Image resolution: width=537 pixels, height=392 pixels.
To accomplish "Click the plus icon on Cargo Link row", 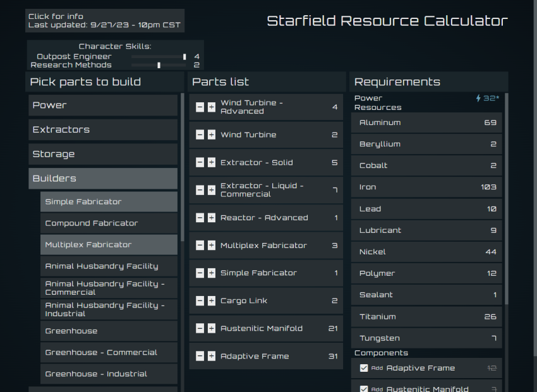I will point(211,300).
